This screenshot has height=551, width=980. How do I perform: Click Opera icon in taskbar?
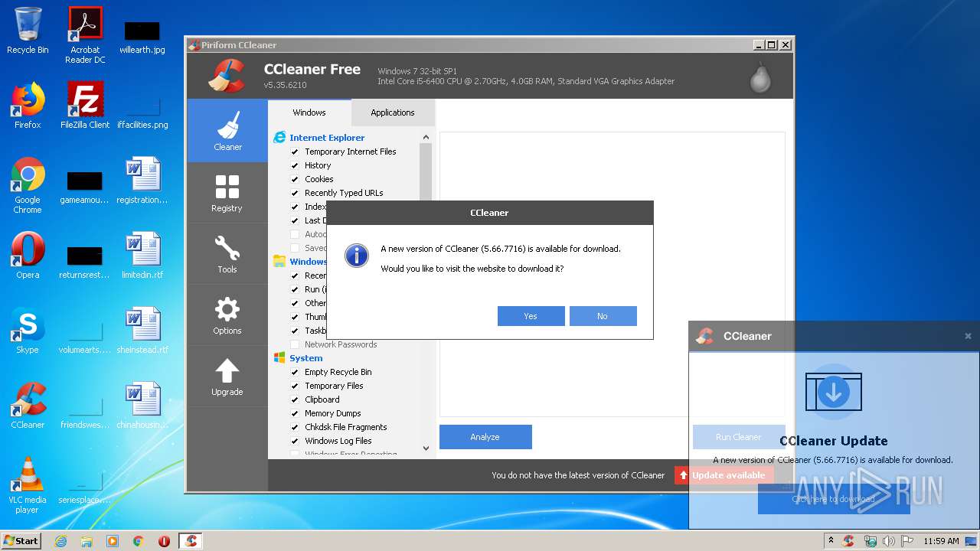[164, 541]
